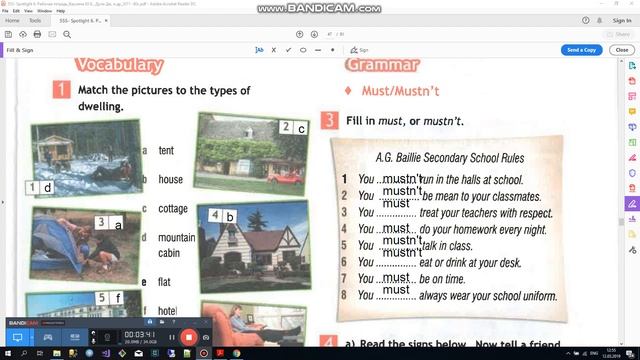Open notifications bell icon
The image size is (640, 360).
coord(600,20)
